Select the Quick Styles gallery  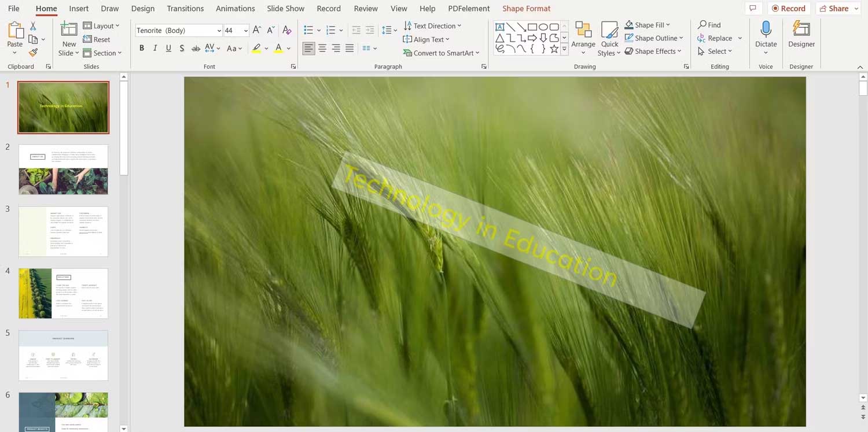(x=609, y=38)
